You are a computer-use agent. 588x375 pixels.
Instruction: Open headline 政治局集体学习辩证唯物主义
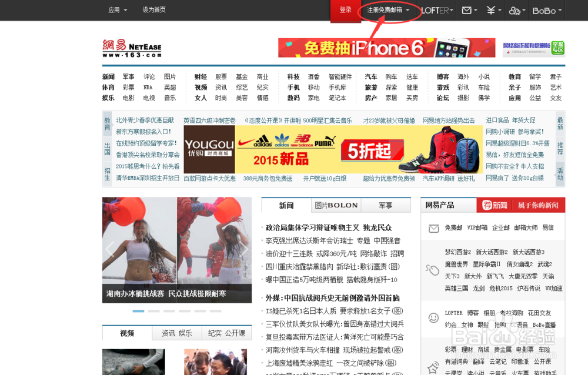pos(312,227)
